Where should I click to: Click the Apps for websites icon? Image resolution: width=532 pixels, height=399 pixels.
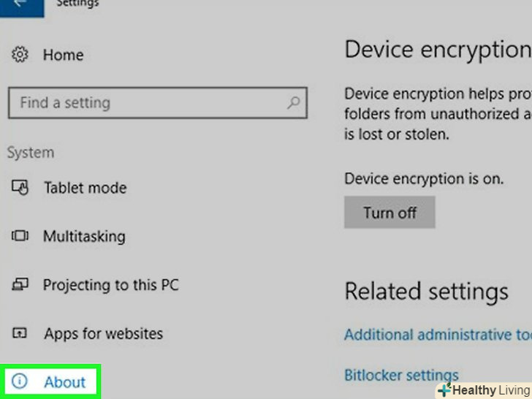pyautogui.click(x=20, y=333)
